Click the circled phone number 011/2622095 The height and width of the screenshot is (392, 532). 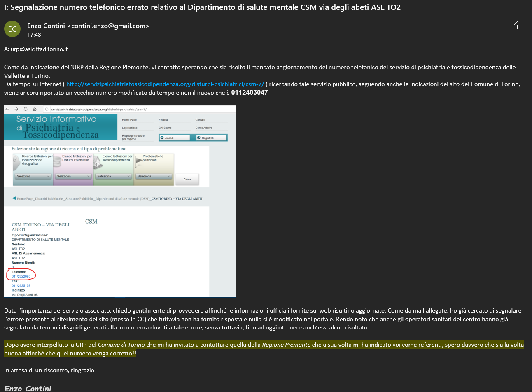pyautogui.click(x=21, y=276)
